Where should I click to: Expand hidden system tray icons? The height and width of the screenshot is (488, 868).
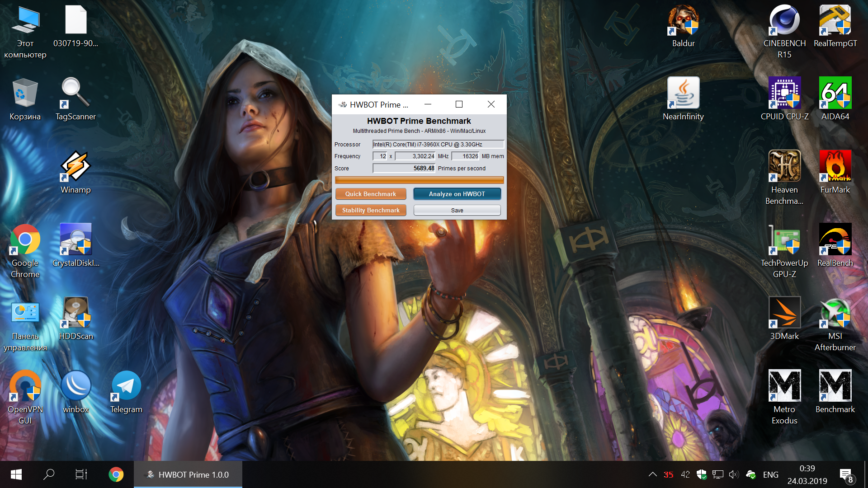(652, 474)
